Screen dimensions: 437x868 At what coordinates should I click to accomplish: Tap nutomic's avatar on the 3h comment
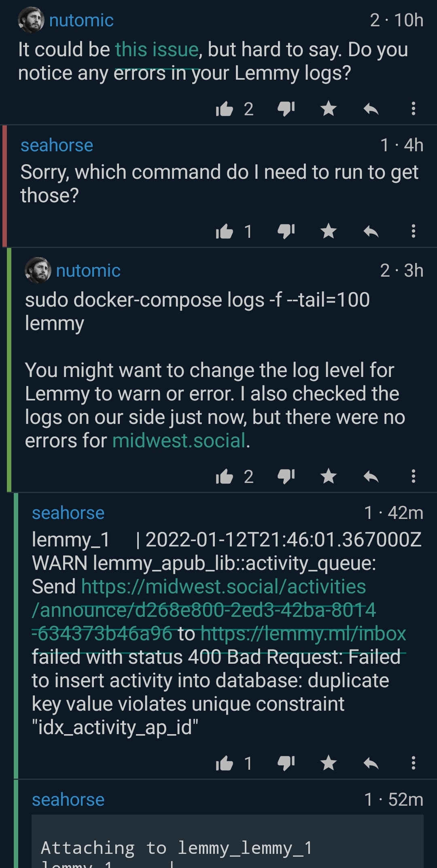38,270
